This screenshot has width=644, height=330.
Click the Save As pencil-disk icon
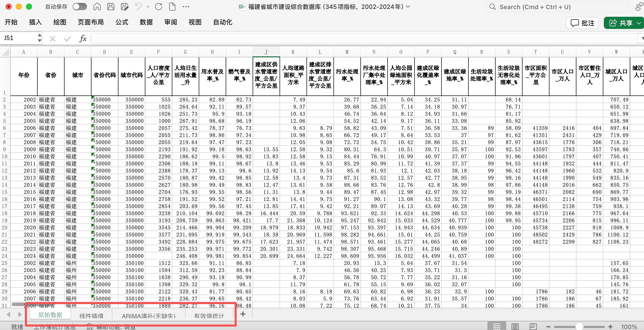click(x=124, y=7)
